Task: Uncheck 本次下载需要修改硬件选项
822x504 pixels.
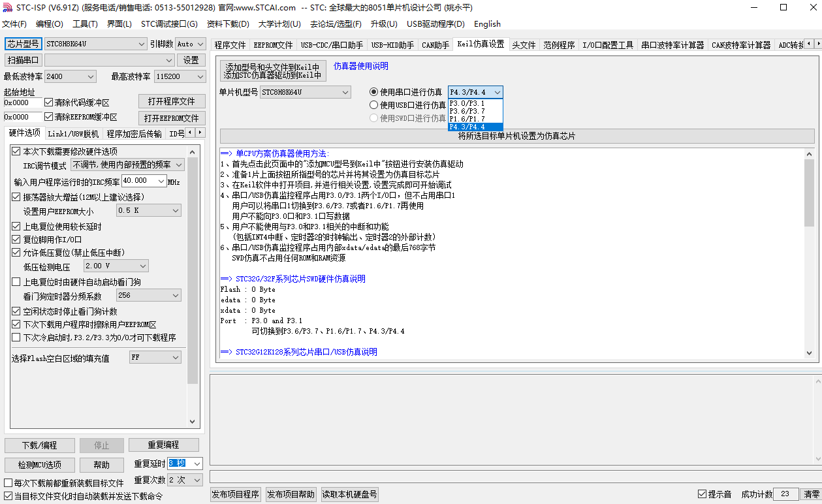Action: (16, 151)
